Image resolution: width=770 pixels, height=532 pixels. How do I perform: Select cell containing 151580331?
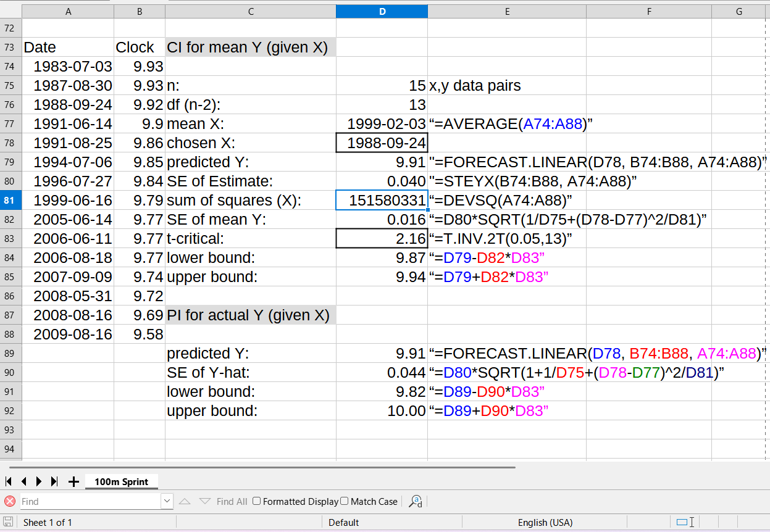click(382, 200)
